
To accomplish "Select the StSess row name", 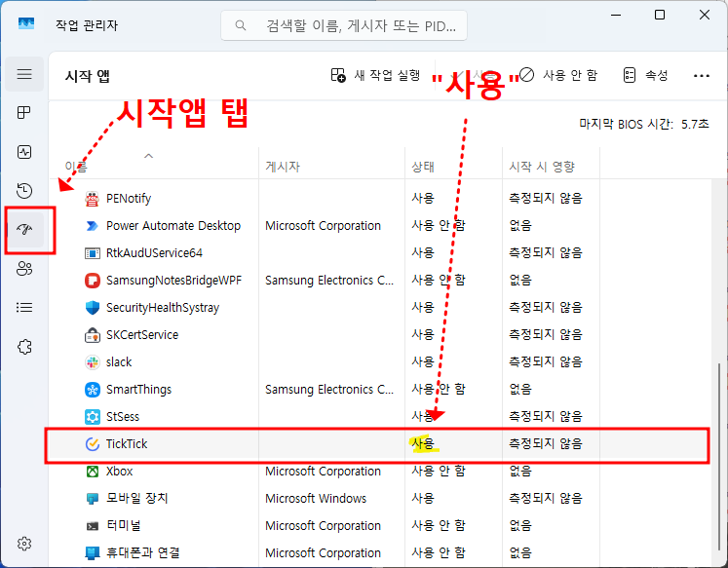I will click(x=123, y=417).
